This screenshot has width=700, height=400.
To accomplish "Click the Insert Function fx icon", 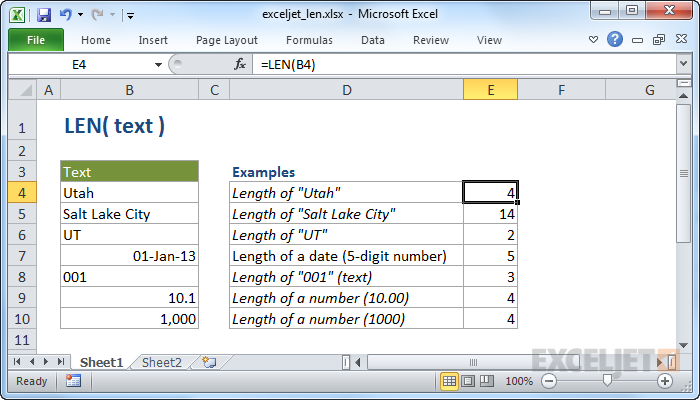I will pos(240,64).
